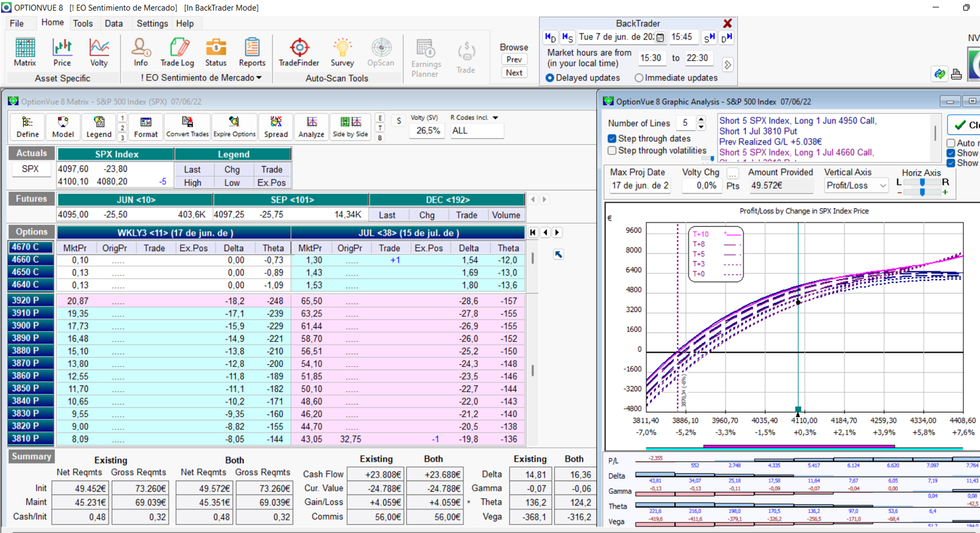Viewport: 980px width, 533px height.
Task: Increase the Number of Lines stepper
Action: 701,119
